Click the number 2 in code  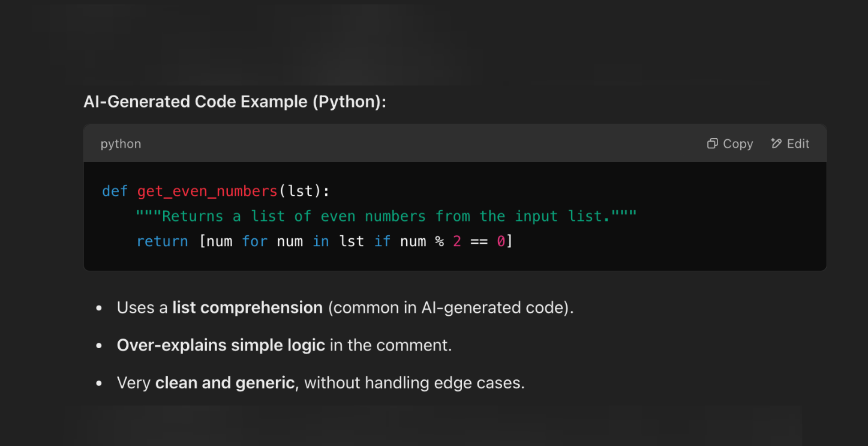457,241
